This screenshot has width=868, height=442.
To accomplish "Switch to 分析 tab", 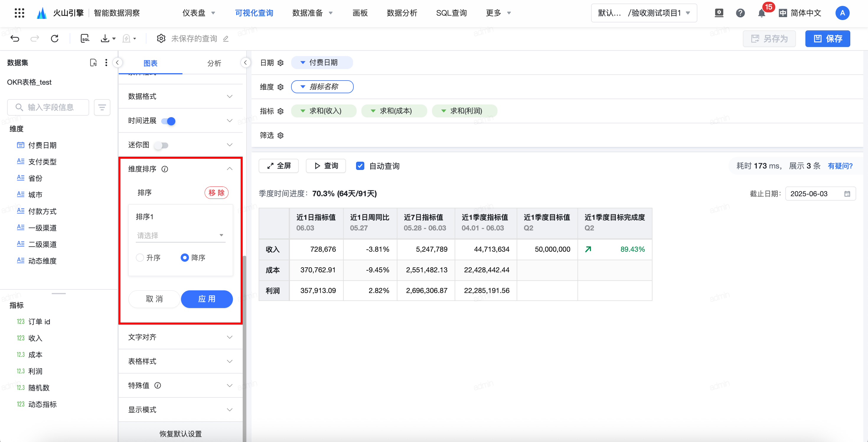I will 214,63.
